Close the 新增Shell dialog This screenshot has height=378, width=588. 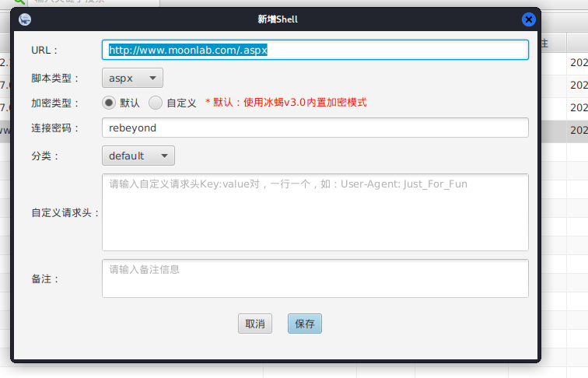coord(529,19)
